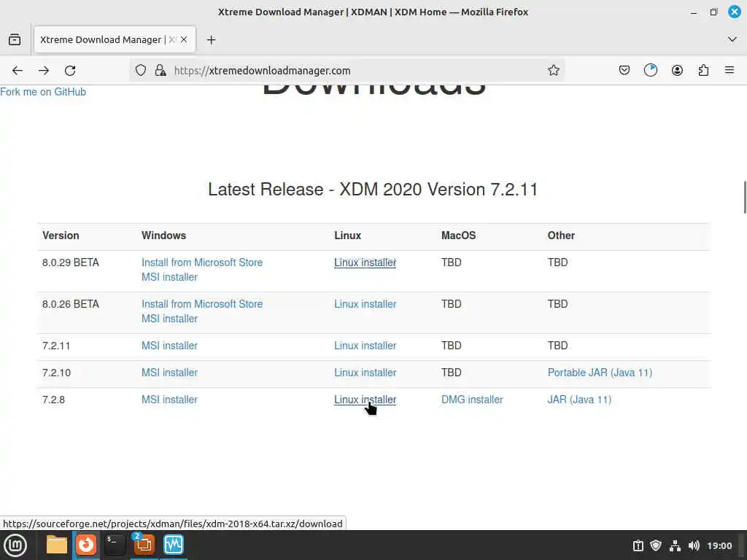747x560 pixels.
Task: Open the update manager tray icon
Action: coord(638,545)
